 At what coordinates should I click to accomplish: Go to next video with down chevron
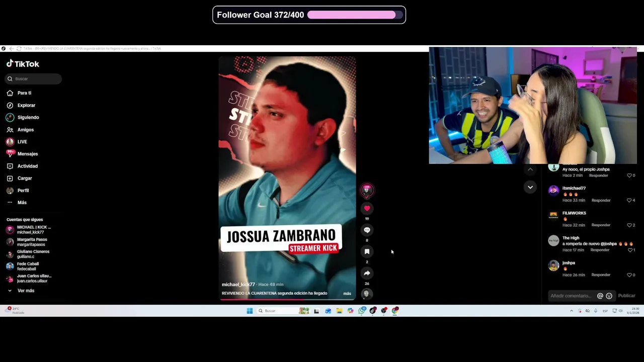point(530,187)
